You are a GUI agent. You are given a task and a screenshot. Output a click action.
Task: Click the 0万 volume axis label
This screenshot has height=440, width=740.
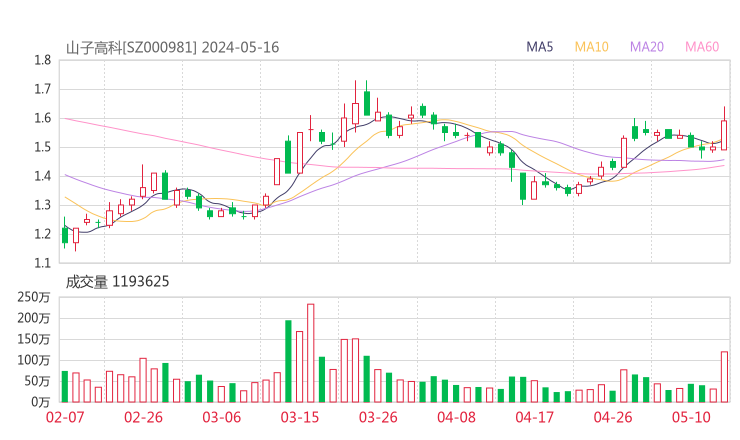(41, 402)
